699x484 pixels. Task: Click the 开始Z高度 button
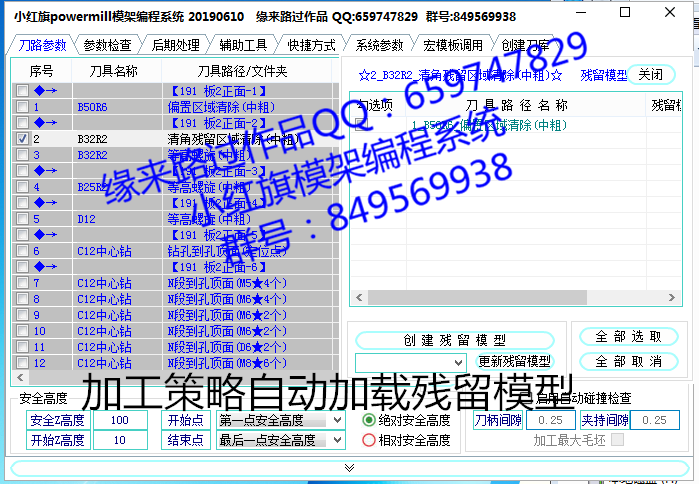(x=58, y=440)
